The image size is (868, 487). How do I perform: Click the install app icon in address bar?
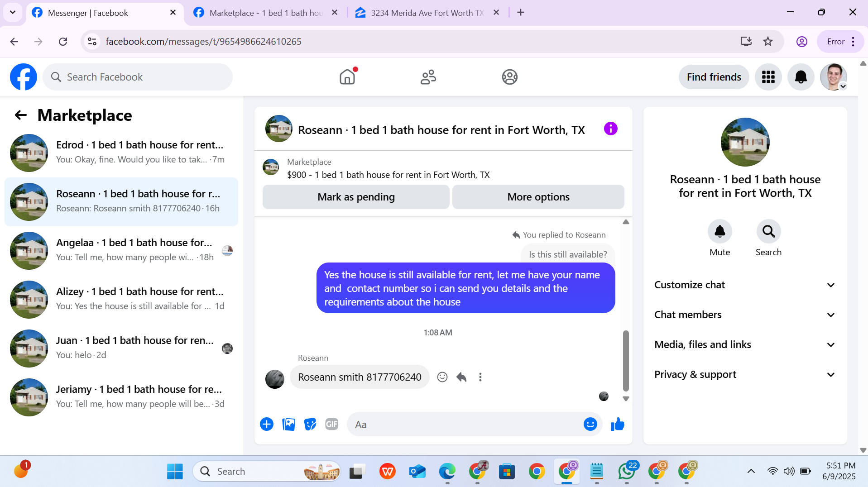746,42
